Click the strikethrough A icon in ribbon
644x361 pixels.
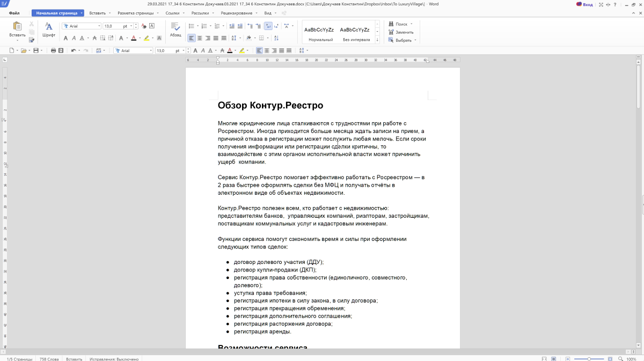(x=94, y=38)
